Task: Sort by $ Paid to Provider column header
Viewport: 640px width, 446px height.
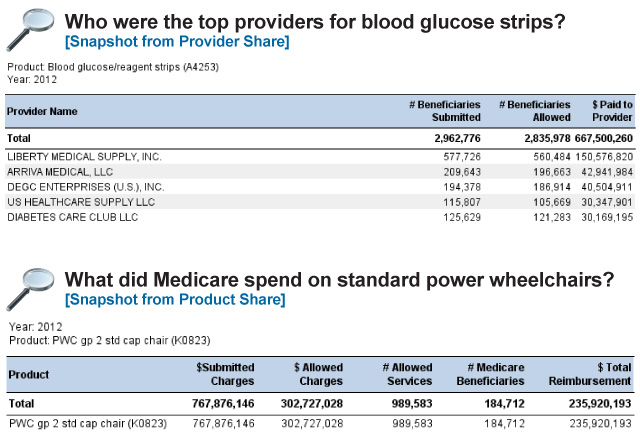Action: point(612,111)
